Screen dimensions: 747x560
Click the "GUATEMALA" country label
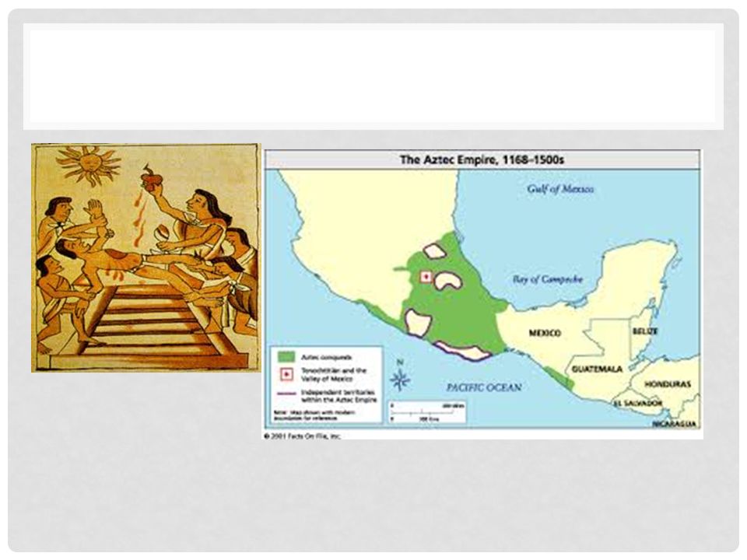597,369
